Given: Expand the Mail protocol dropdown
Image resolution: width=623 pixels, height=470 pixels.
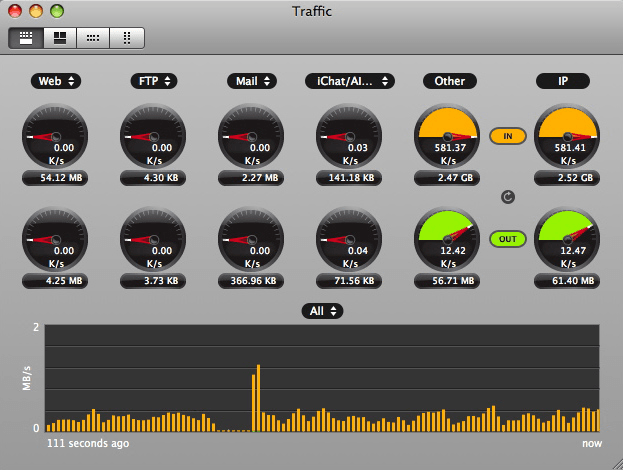Looking at the screenshot, I should [x=252, y=81].
